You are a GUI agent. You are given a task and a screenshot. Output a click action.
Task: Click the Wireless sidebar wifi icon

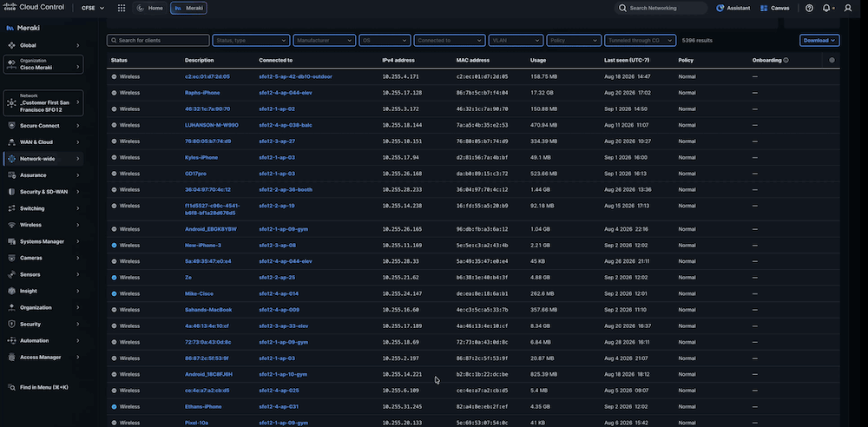coord(11,225)
